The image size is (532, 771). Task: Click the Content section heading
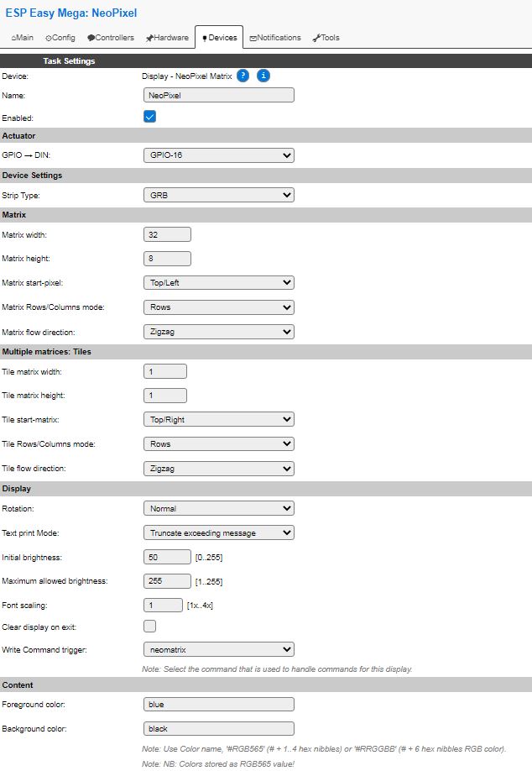[x=18, y=685]
